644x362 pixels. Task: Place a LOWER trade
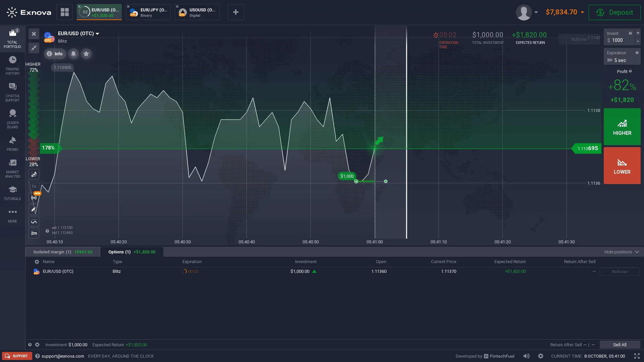[x=622, y=166]
